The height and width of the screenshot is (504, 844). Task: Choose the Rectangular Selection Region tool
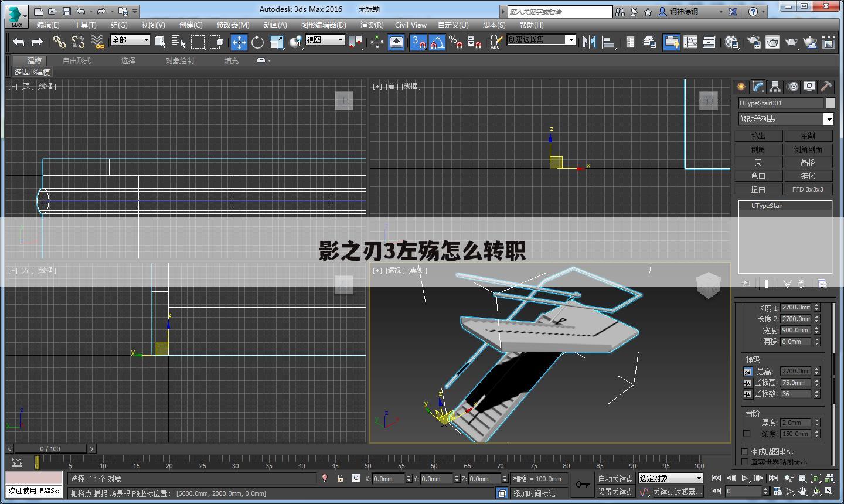(x=198, y=42)
